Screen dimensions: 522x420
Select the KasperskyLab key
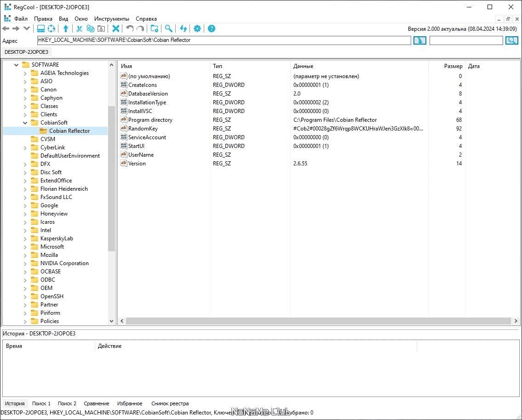(x=57, y=238)
